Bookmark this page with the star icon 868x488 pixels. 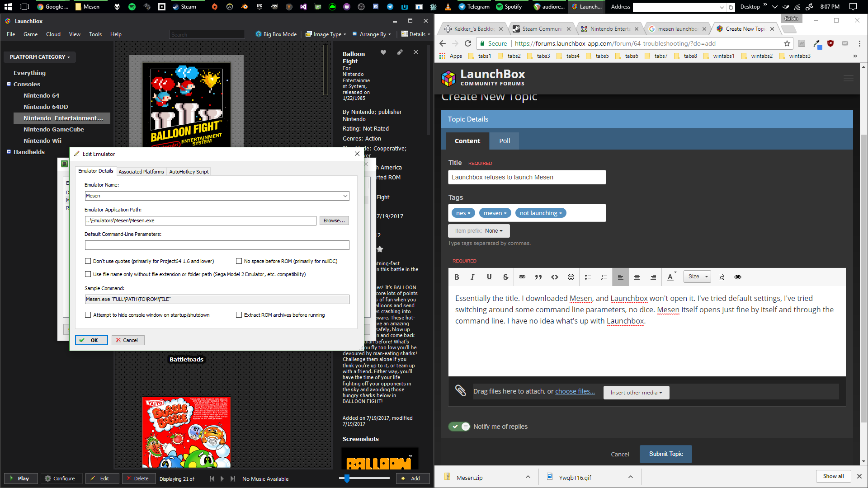[787, 43]
